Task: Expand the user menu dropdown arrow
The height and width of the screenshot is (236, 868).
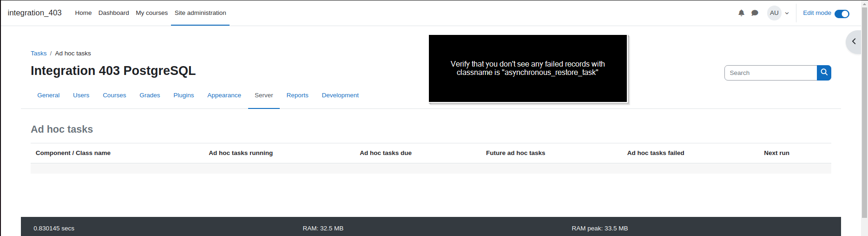Action: (787, 13)
